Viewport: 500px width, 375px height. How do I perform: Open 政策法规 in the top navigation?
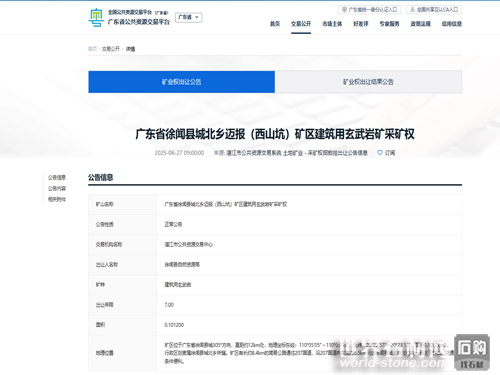421,24
